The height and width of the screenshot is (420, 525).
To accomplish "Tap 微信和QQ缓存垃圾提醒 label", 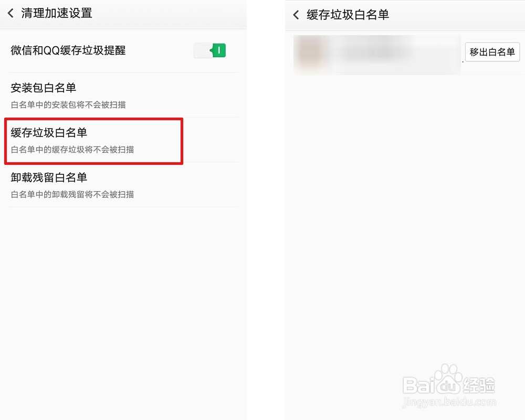I will (68, 50).
